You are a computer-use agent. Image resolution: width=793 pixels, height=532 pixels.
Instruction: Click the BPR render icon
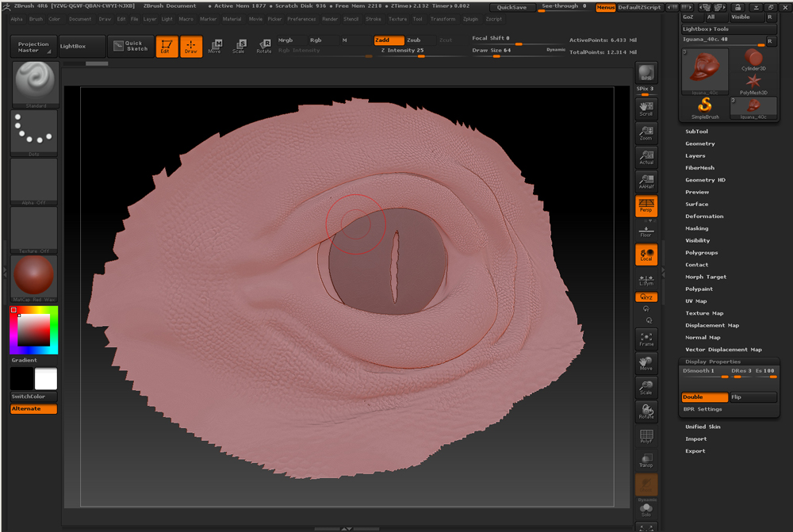click(x=646, y=73)
